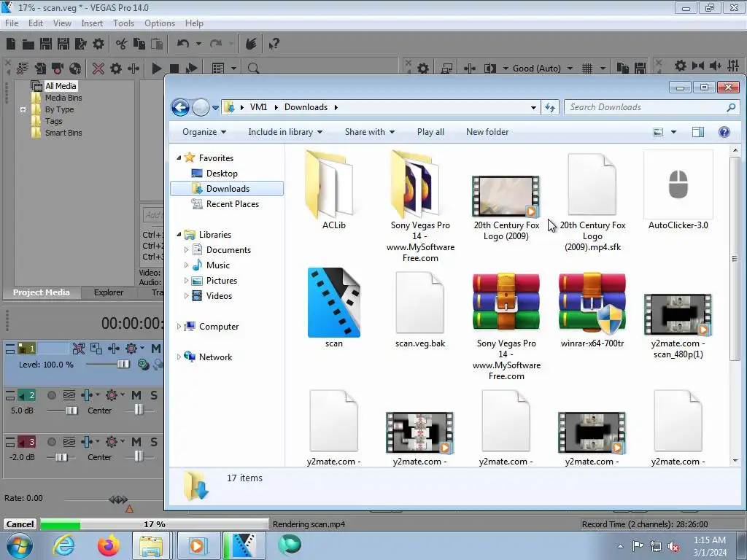Expand the Computer tree node

pos(179,327)
